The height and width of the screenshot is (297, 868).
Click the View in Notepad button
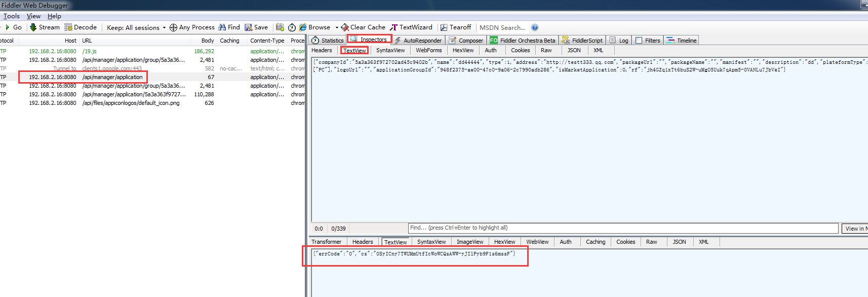coord(855,229)
